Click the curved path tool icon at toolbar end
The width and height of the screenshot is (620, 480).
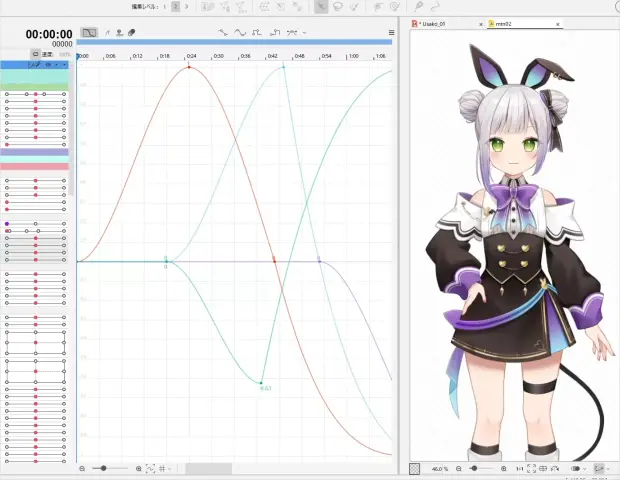click(435, 7)
